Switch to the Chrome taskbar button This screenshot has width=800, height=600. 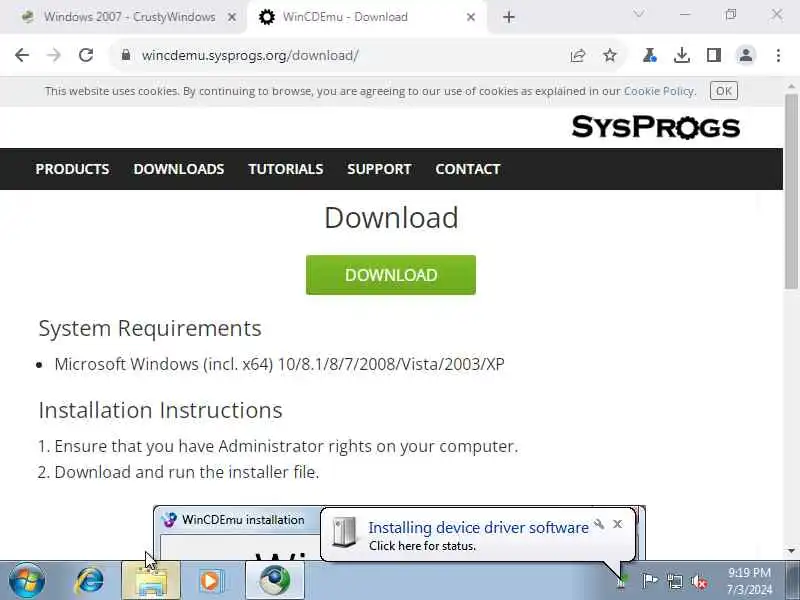click(275, 581)
